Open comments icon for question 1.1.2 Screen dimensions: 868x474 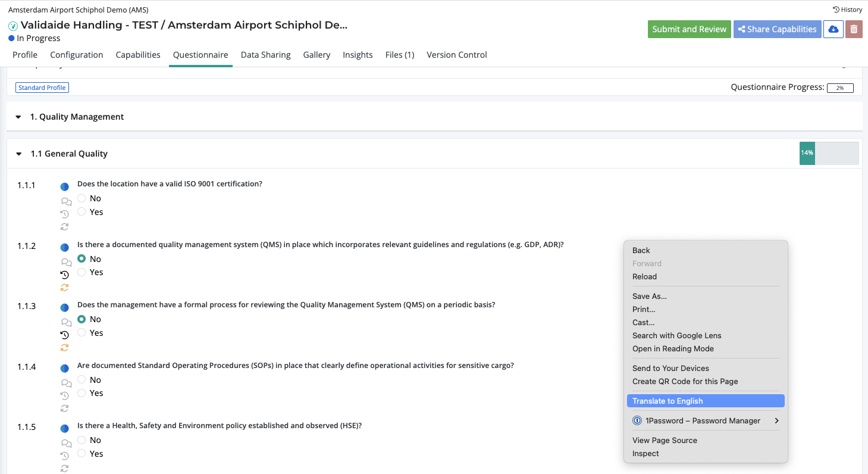point(67,262)
